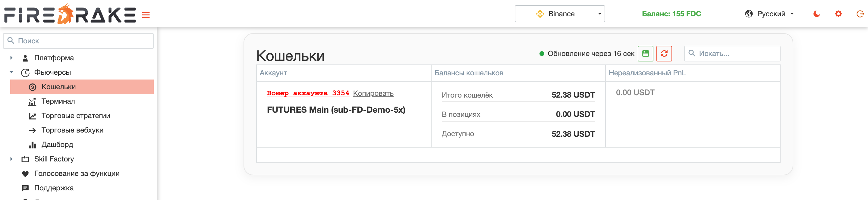
Task: Click the logout icon
Action: pos(860,14)
